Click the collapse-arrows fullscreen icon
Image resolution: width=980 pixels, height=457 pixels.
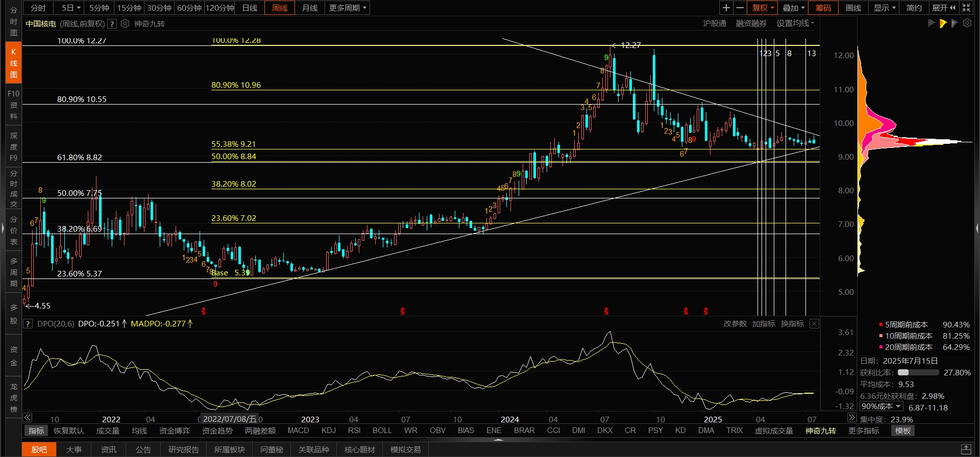coord(966,8)
